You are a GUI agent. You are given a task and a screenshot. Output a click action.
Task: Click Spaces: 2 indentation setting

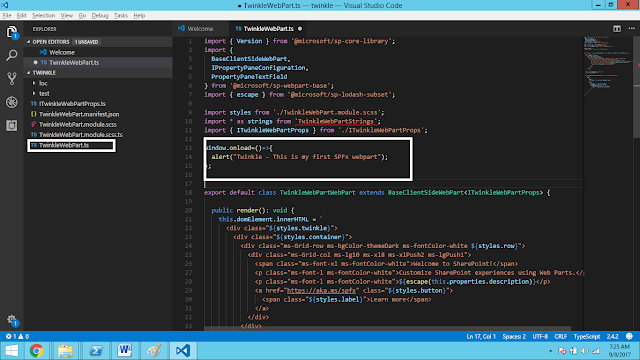[514, 336]
